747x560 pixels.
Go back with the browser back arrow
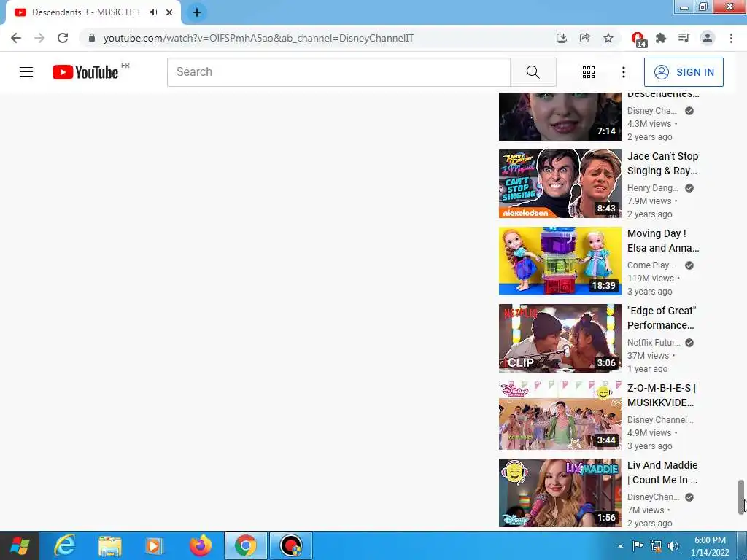16,38
